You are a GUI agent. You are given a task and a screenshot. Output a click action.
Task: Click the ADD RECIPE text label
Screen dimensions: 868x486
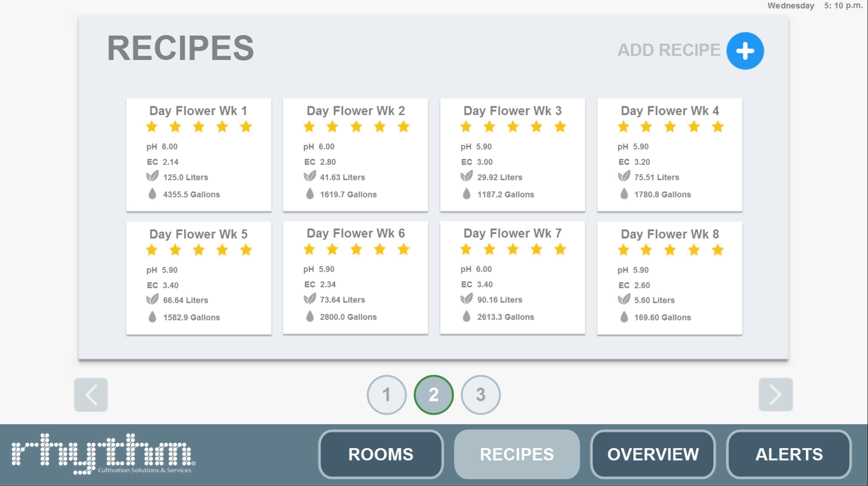pos(668,50)
